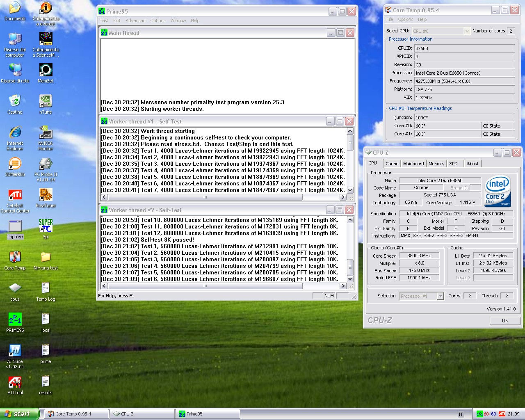The image size is (525, 420).
Task: Open Prime95 Options menu
Action: [157, 21]
